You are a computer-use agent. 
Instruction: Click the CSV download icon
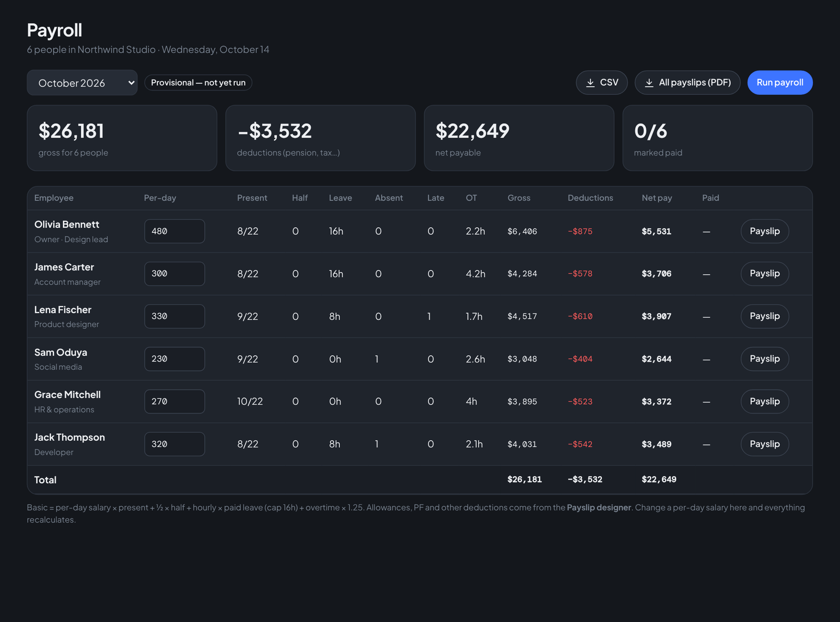click(590, 82)
